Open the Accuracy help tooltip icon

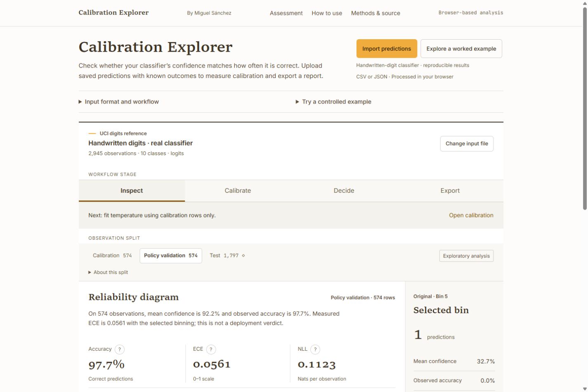pyautogui.click(x=120, y=349)
